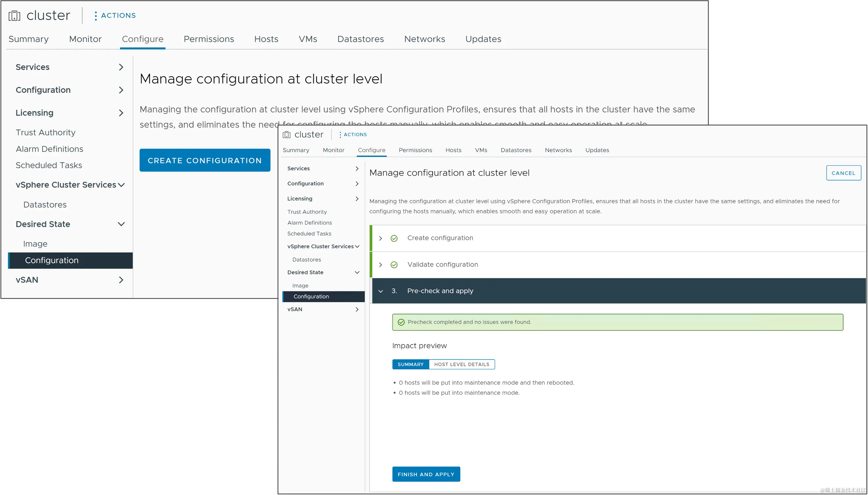
Task: Select the SUMMARY view in Impact preview
Action: [410, 364]
